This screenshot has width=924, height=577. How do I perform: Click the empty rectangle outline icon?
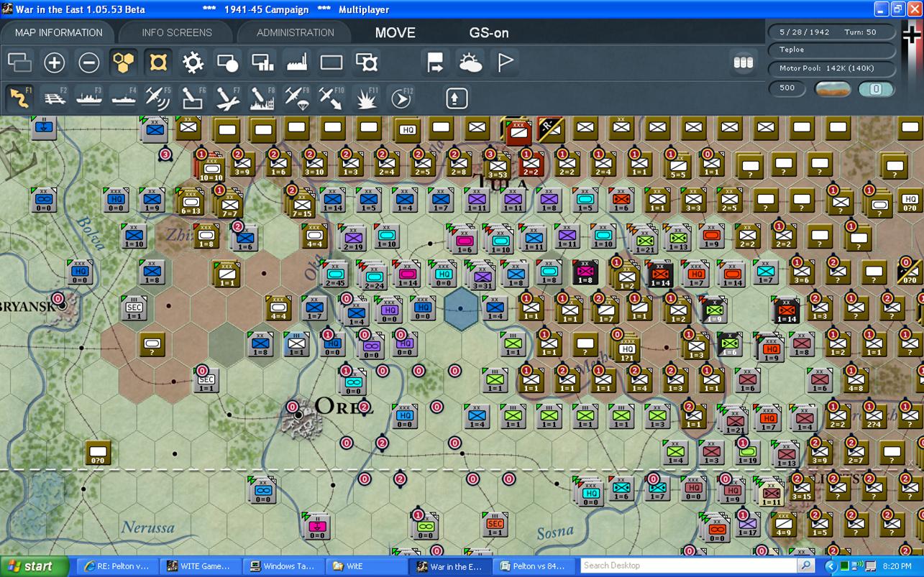click(x=331, y=63)
